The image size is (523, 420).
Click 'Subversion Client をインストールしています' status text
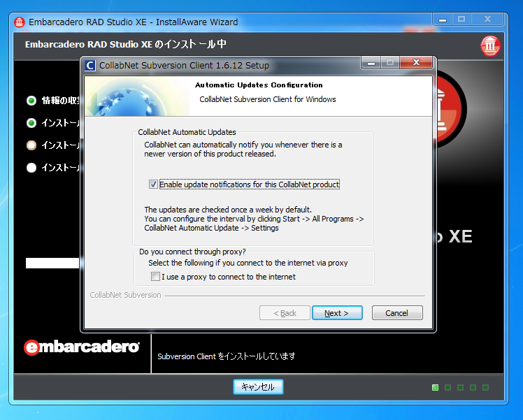(226, 356)
